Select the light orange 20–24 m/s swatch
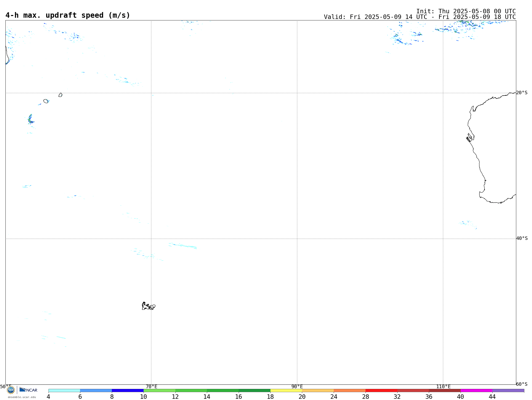532x400 pixels. 318,391
